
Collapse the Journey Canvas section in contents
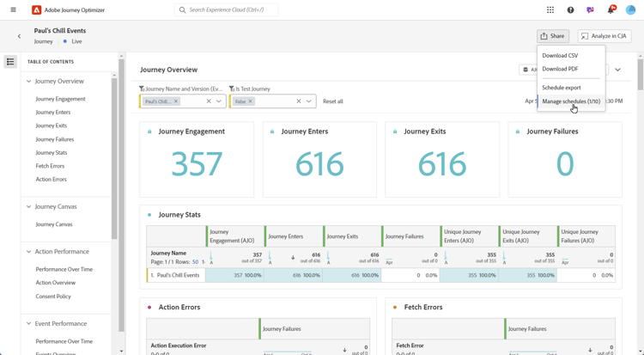tap(28, 207)
